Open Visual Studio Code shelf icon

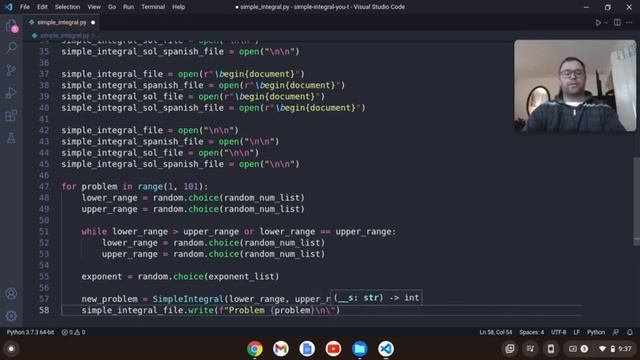pos(386,349)
